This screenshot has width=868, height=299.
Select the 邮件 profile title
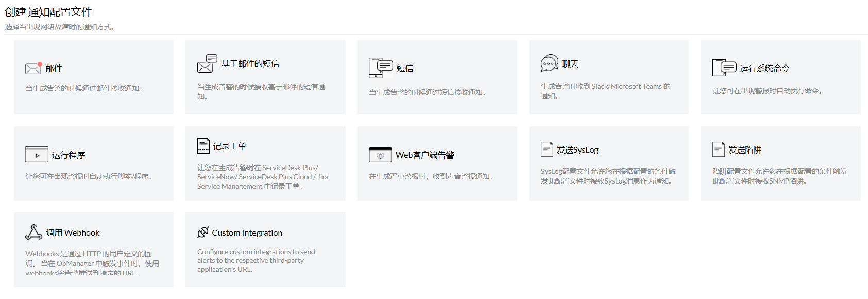click(x=54, y=68)
